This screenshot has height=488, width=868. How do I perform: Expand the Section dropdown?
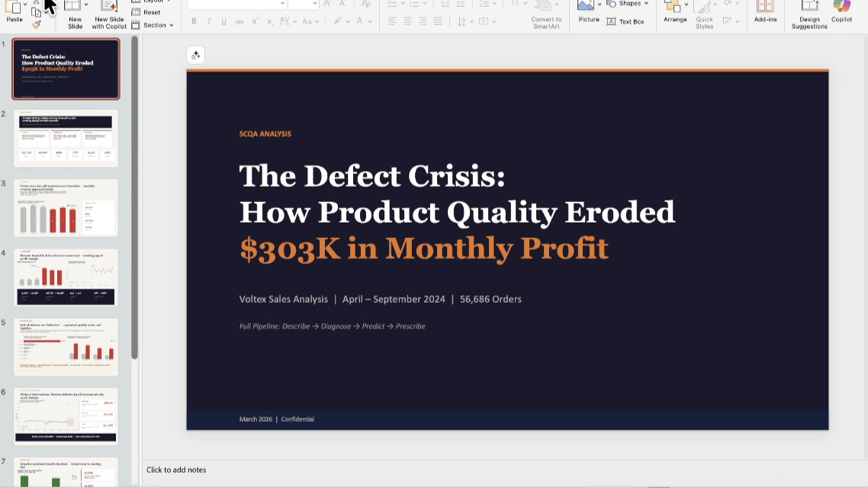click(153, 25)
